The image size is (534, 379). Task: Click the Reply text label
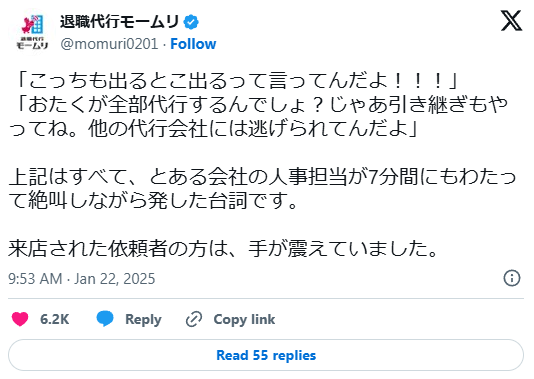coord(143,319)
